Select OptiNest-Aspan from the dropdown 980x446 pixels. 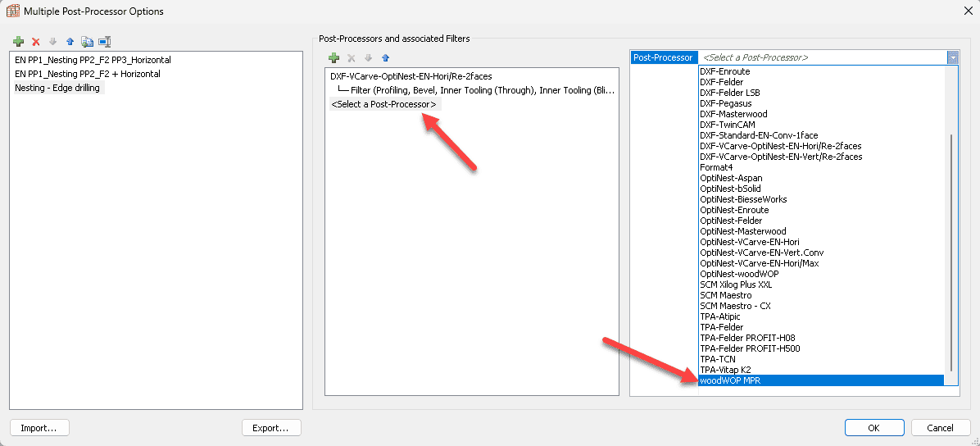pyautogui.click(x=731, y=178)
